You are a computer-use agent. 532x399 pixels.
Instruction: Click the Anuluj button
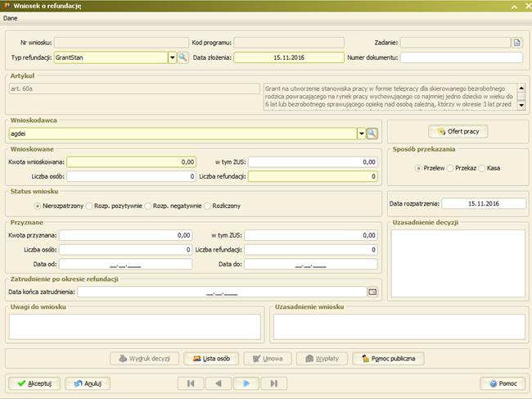click(88, 383)
